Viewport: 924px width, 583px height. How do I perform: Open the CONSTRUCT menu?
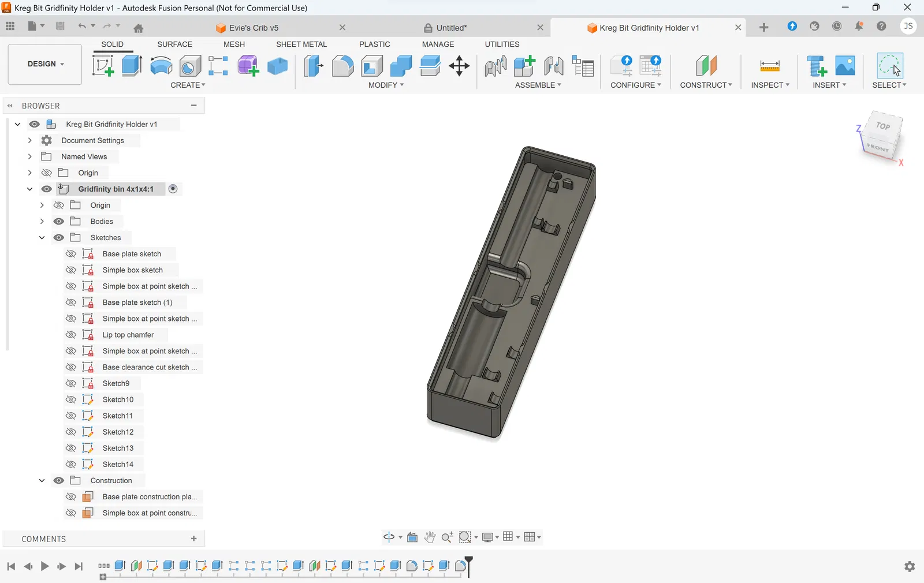tap(706, 85)
